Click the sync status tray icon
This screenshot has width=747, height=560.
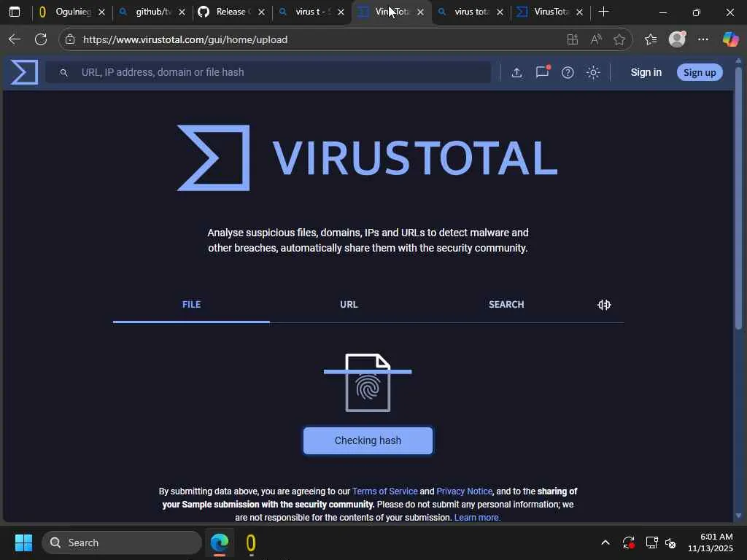pos(628,542)
